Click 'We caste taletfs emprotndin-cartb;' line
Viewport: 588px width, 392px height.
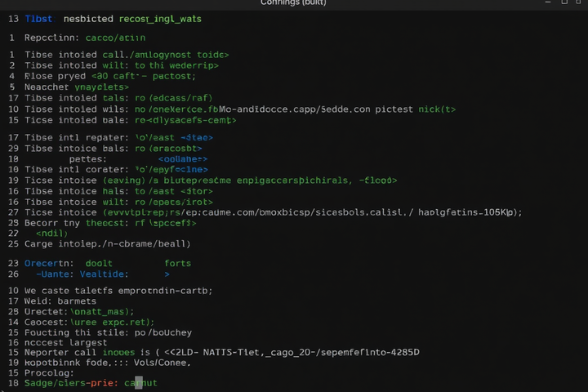point(118,291)
